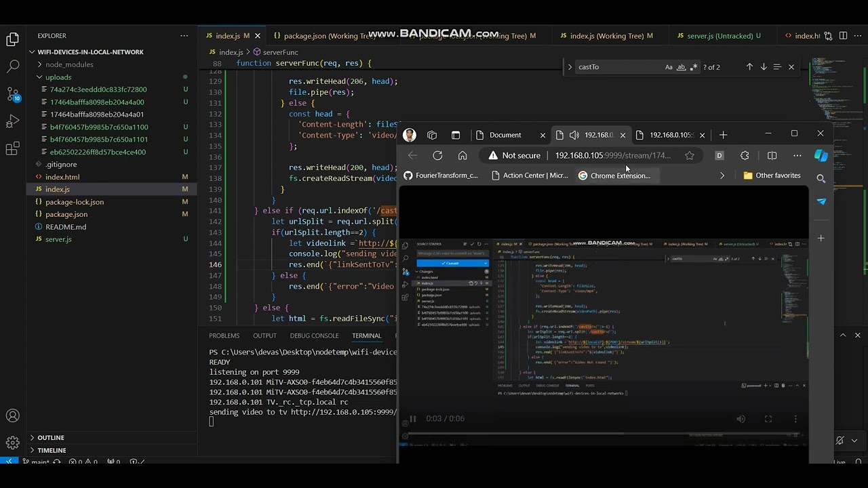
Task: Open browser Extensions puzzle icon
Action: (x=745, y=155)
